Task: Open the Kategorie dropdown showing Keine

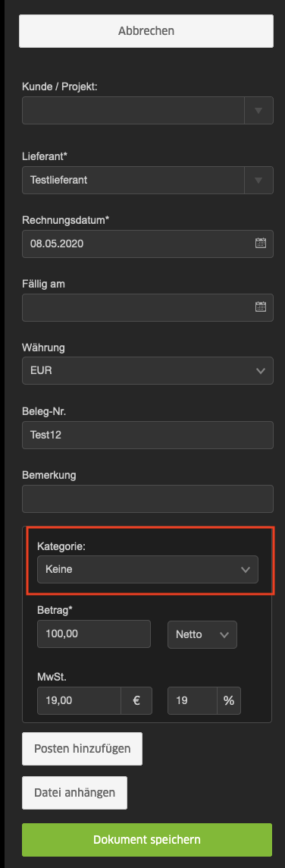Action: point(148,570)
